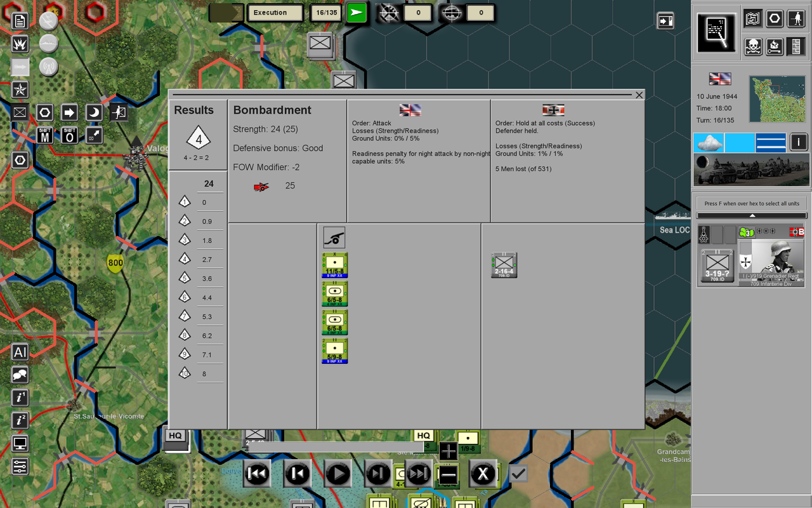Click the round warship naval support button
The image size is (812, 508).
pos(49,44)
